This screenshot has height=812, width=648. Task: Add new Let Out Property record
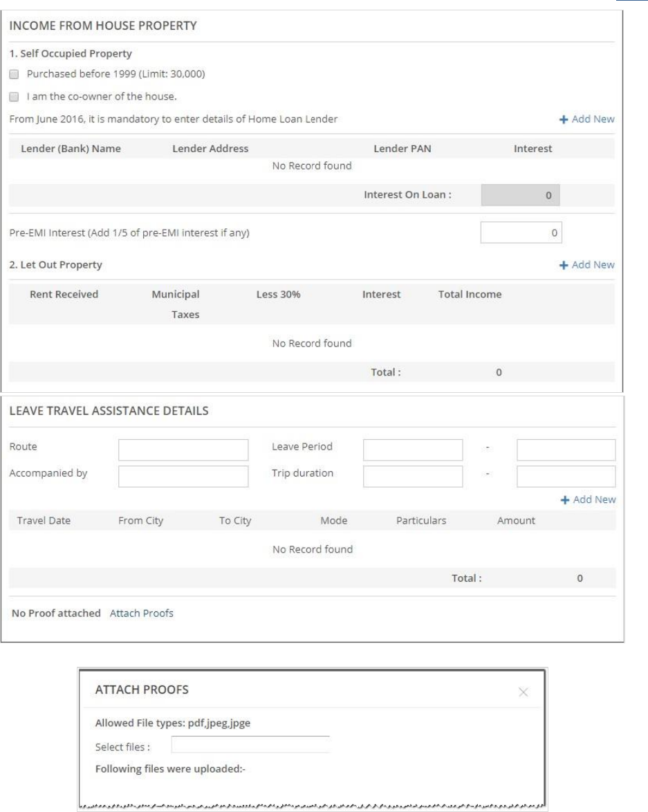[x=587, y=265]
